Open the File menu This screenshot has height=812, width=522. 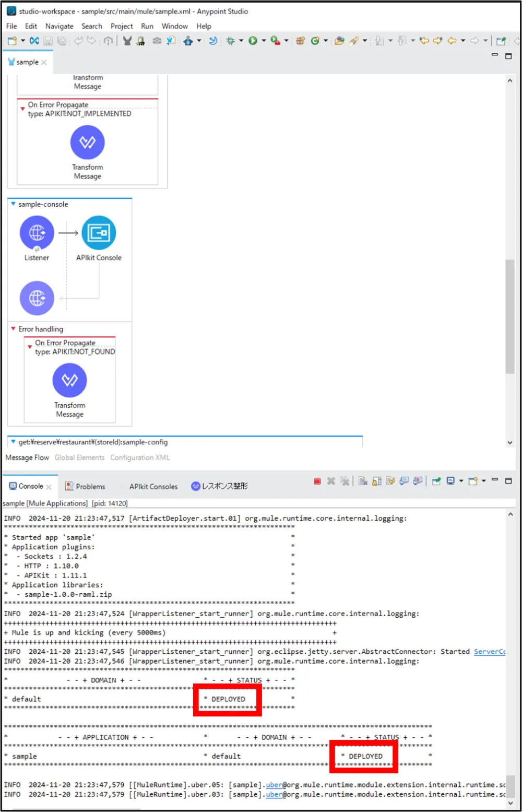pyautogui.click(x=11, y=26)
